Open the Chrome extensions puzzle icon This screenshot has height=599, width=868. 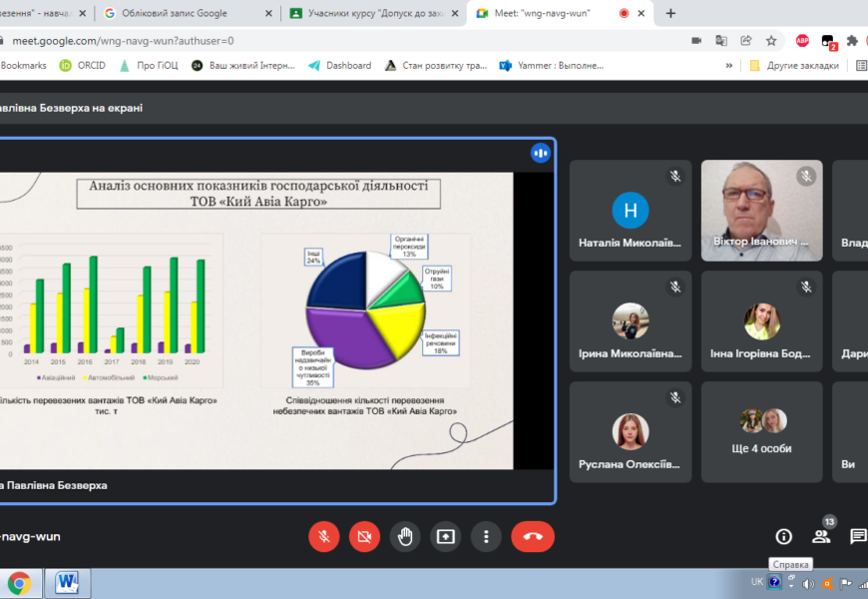coord(852,41)
